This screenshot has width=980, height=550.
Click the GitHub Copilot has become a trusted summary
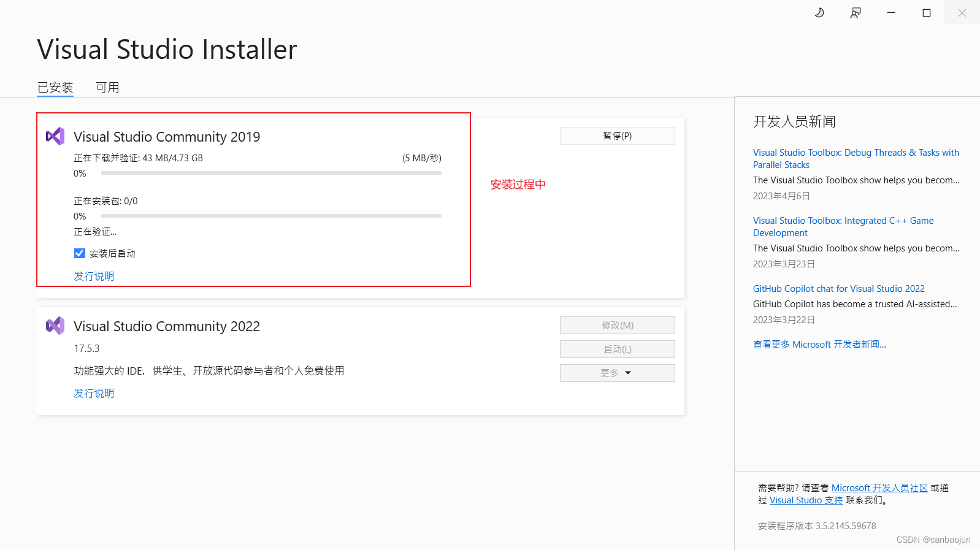click(x=855, y=304)
